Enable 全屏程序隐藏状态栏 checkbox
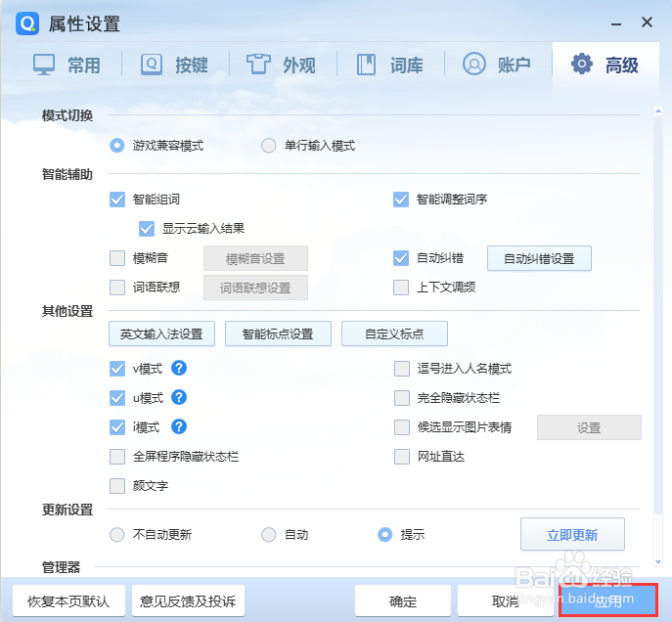Image resolution: width=672 pixels, height=622 pixels. tap(117, 457)
